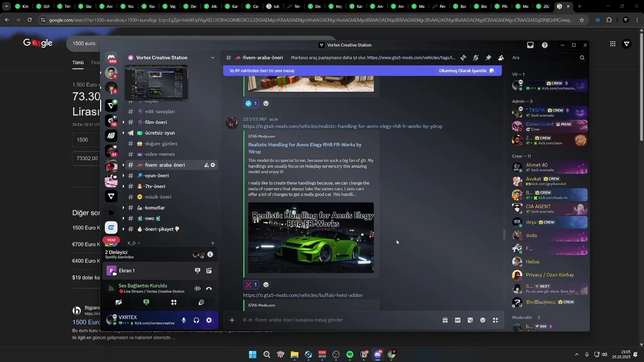
Task: Expand komutlar channel arrow
Action: tap(123, 208)
